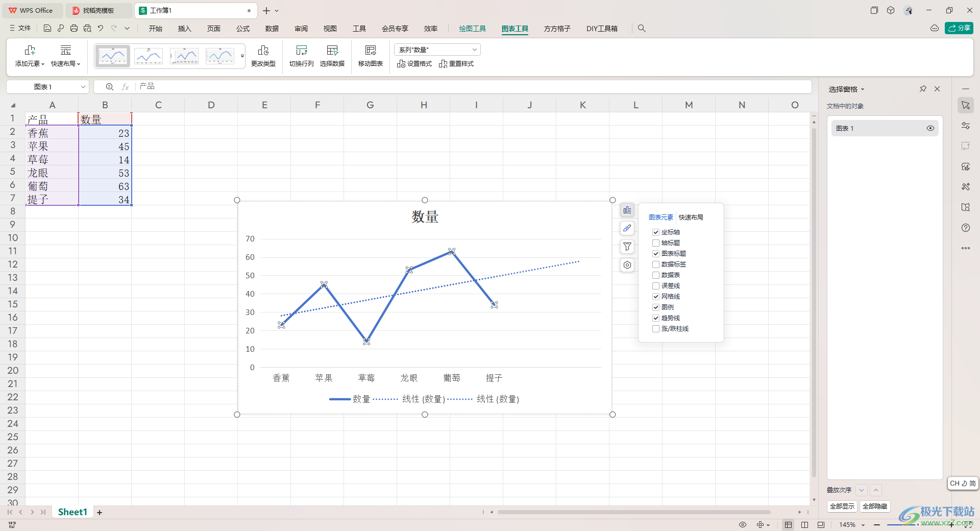Click the chart settings gear icon
This screenshot has height=531, width=980.
(627, 265)
